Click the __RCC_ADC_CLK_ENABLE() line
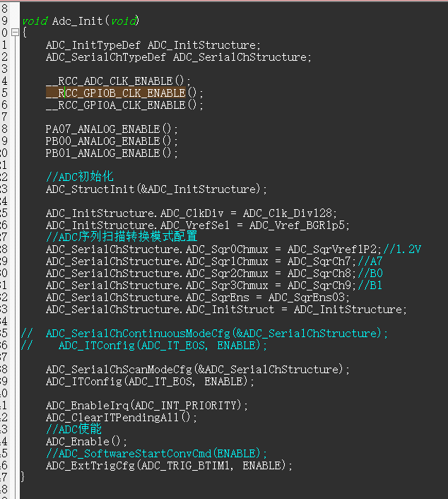448x499 pixels. tap(118, 81)
